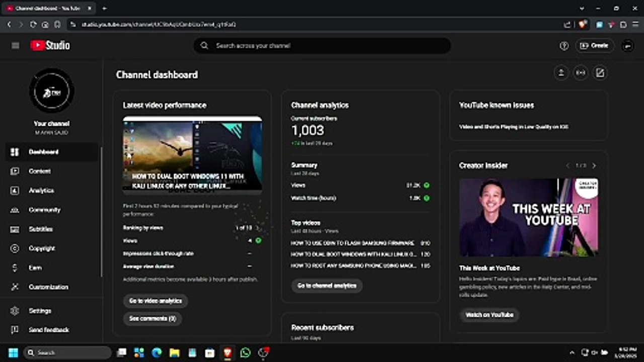Click the Recent subscribers heading
The image size is (644, 362).
point(322,328)
